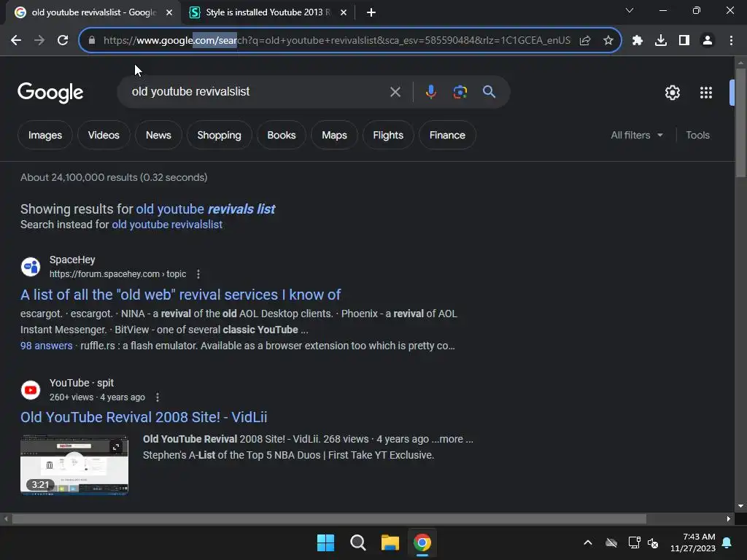747x560 pixels.
Task: Filter results by Images
Action: pyautogui.click(x=45, y=135)
